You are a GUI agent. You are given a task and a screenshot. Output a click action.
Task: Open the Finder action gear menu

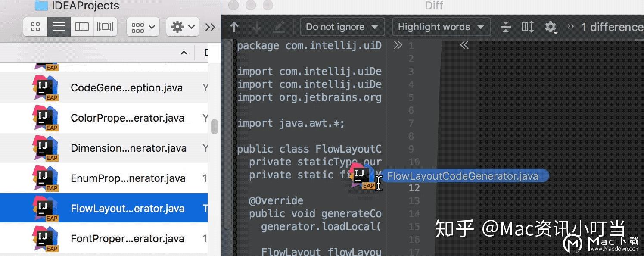[182, 27]
